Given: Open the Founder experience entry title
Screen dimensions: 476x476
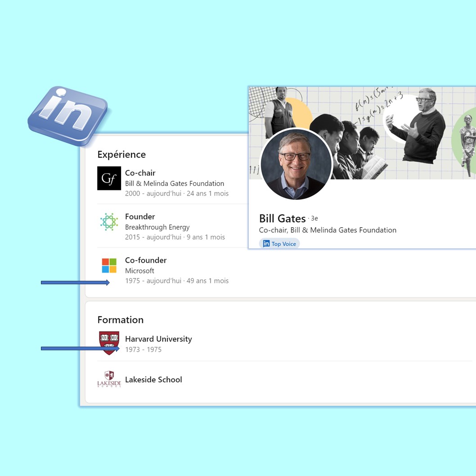Looking at the screenshot, I should [x=140, y=216].
